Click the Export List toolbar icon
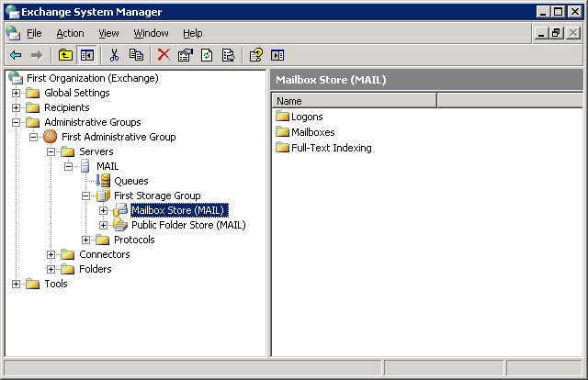The image size is (588, 380). tap(227, 55)
